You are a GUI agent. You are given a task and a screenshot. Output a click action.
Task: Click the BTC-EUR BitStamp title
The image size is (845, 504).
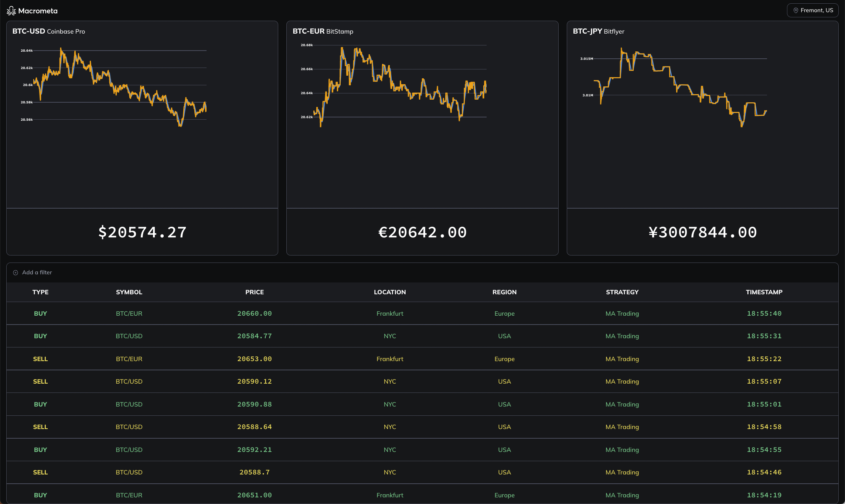(x=323, y=31)
